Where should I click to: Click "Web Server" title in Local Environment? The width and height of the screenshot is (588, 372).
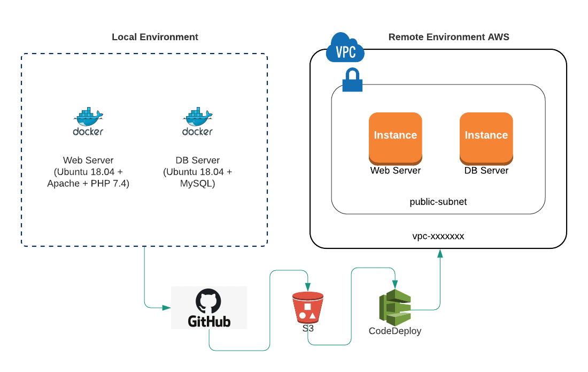[x=88, y=160]
